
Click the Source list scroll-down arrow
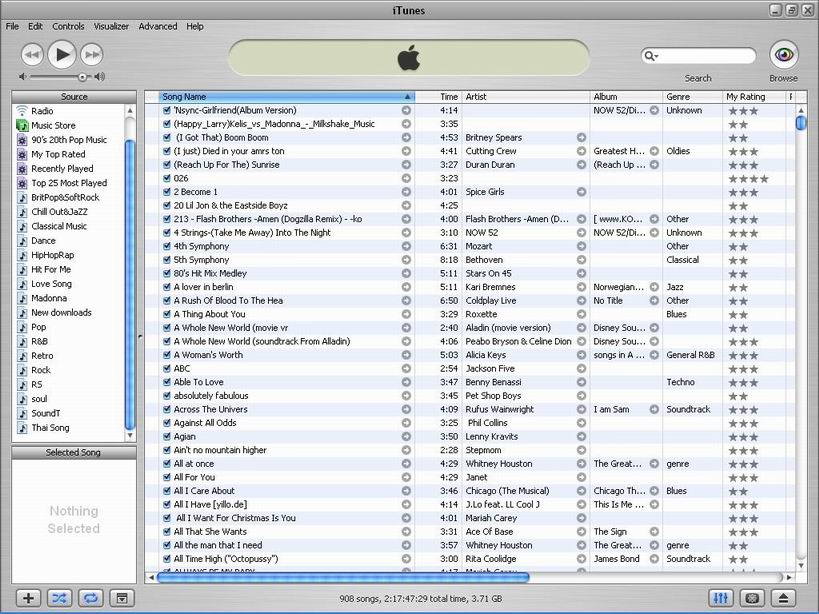pos(130,435)
